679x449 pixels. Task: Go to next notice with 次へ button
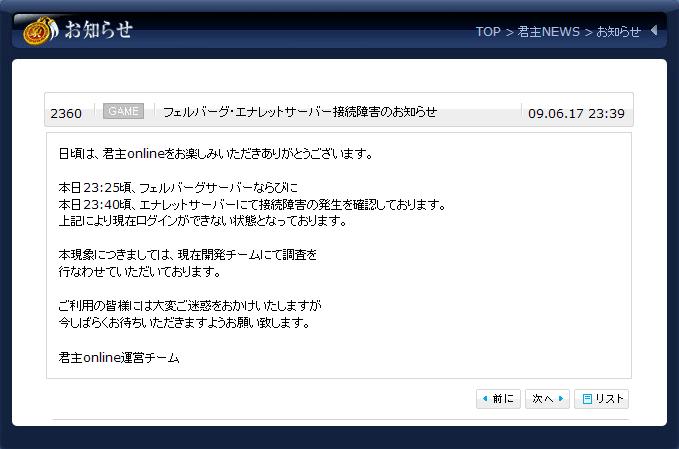(x=547, y=399)
